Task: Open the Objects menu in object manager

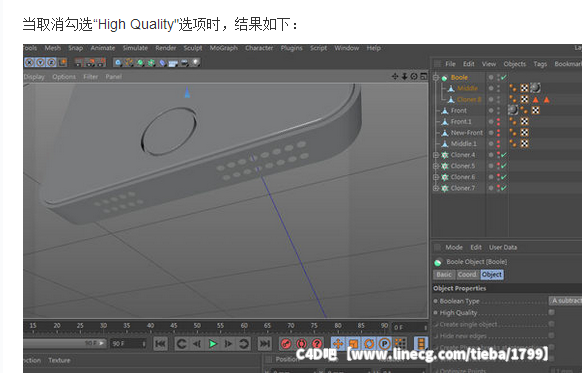Action: tap(514, 64)
